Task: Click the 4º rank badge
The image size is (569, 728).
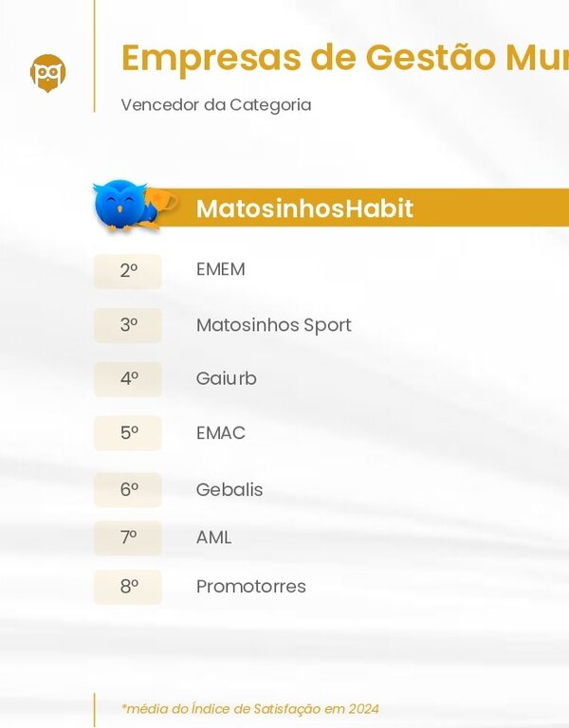Action: click(x=128, y=379)
